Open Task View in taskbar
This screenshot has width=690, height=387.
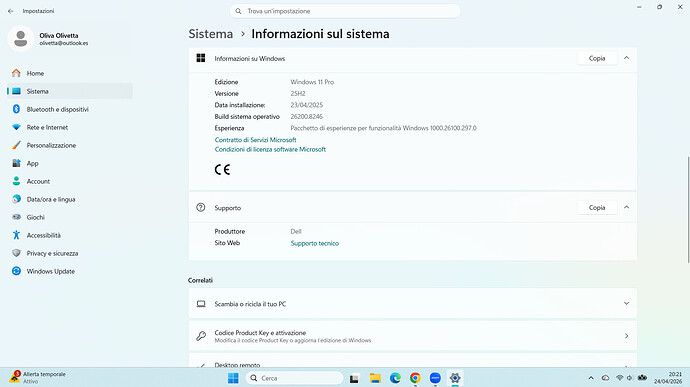click(x=354, y=378)
